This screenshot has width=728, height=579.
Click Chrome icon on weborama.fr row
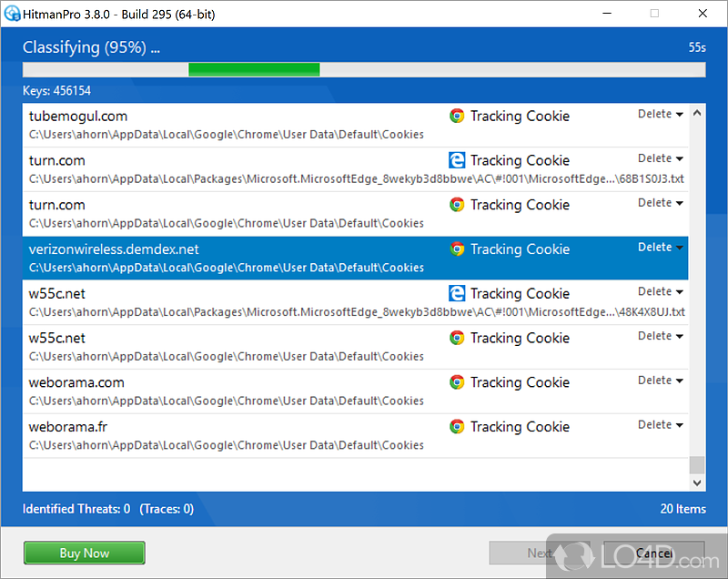(x=457, y=427)
